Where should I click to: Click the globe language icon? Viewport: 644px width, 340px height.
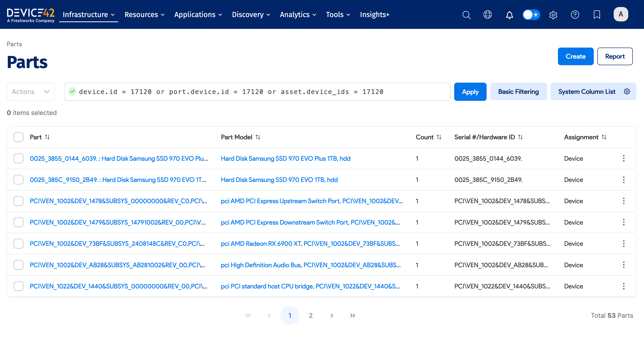tap(488, 15)
